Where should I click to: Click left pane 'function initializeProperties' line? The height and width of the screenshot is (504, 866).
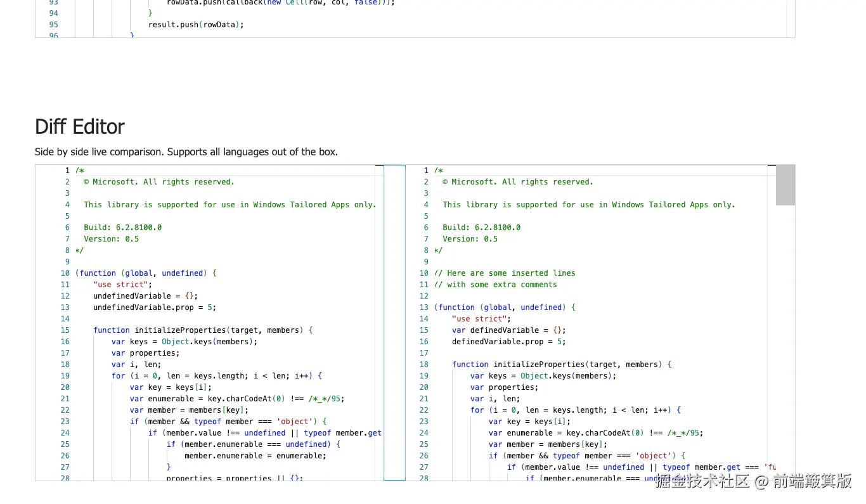click(203, 330)
